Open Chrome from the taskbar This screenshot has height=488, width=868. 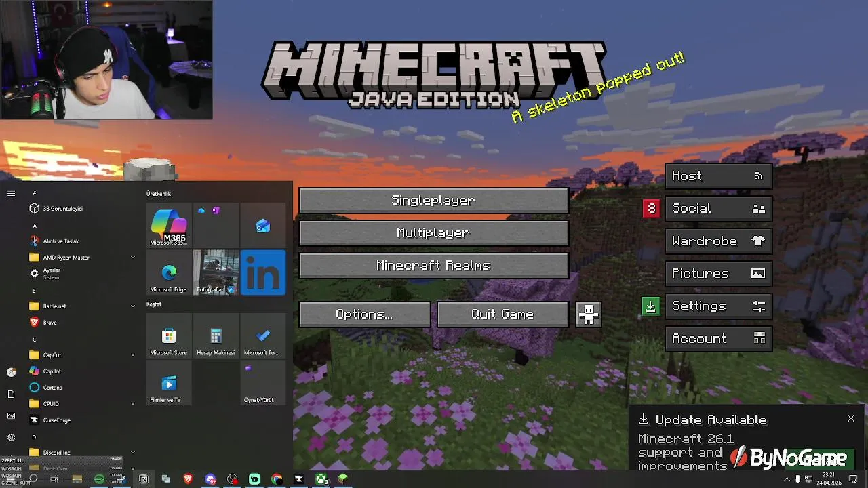(x=277, y=479)
